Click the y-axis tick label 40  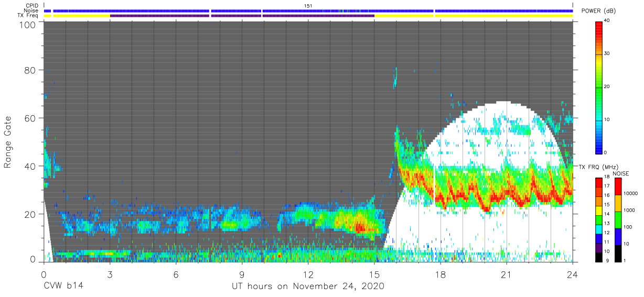coord(31,167)
